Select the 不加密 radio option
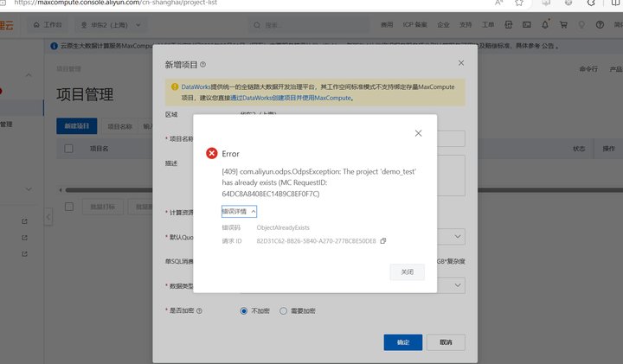 243,310
